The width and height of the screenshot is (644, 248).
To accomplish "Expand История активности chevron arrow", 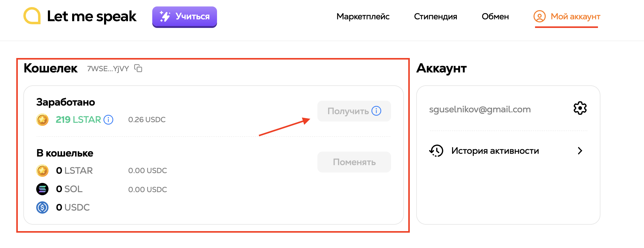I will (580, 151).
